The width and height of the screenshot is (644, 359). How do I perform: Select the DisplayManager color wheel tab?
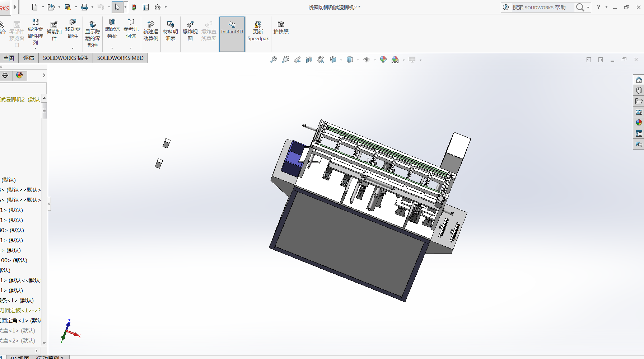tap(19, 75)
